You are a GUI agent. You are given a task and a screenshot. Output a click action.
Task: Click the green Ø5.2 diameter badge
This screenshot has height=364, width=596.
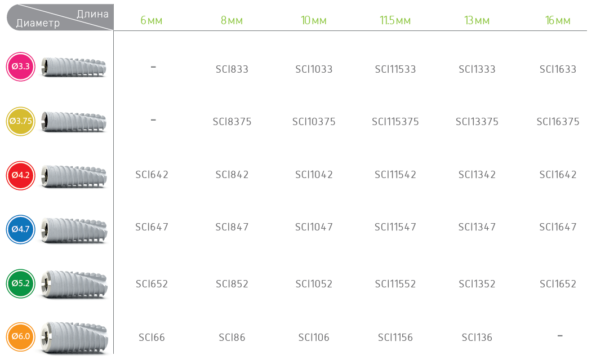20,283
